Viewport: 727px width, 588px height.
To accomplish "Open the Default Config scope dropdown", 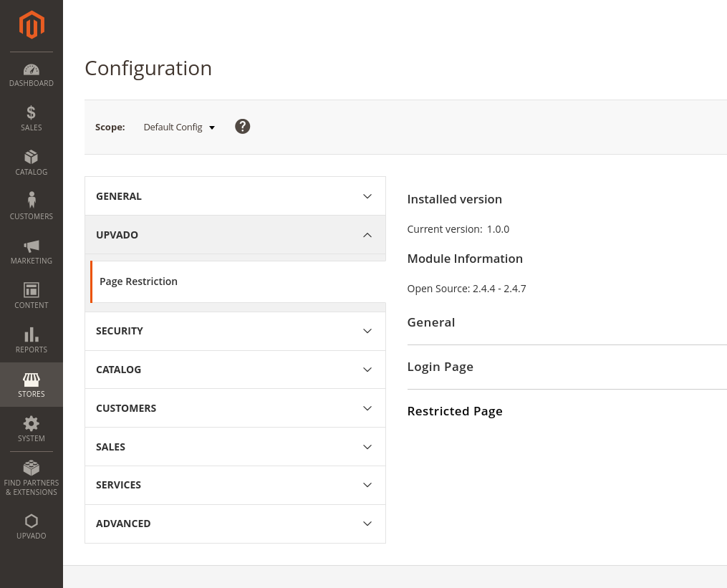I will [179, 127].
